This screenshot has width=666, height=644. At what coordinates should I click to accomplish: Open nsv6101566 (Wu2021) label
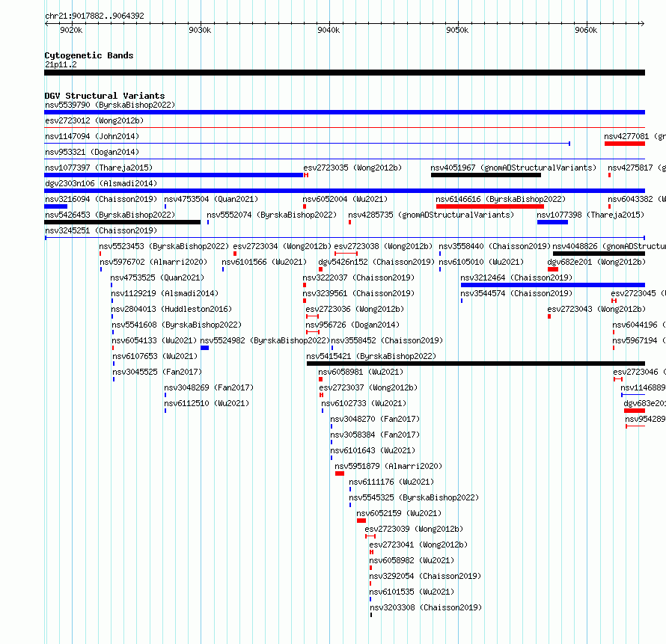(264, 262)
